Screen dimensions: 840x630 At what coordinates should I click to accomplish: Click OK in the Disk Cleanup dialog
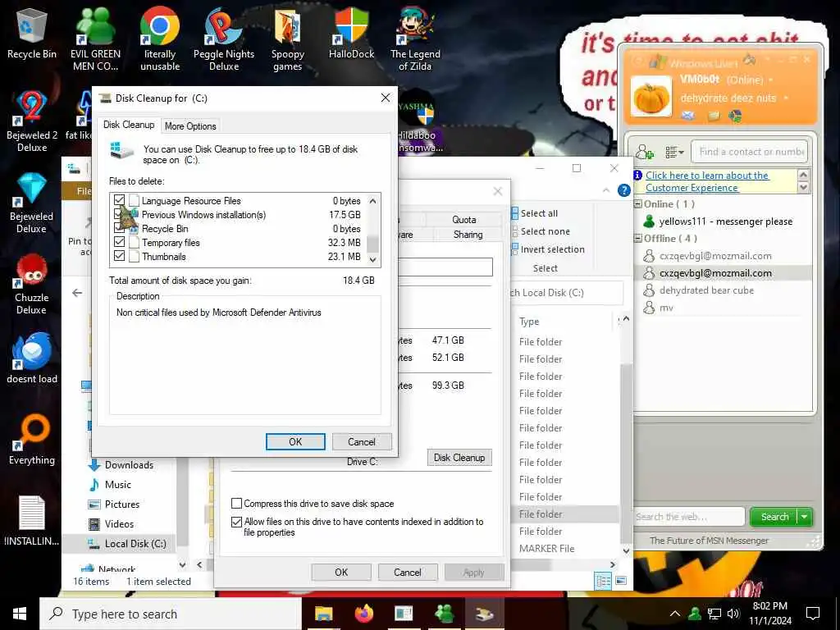tap(295, 441)
